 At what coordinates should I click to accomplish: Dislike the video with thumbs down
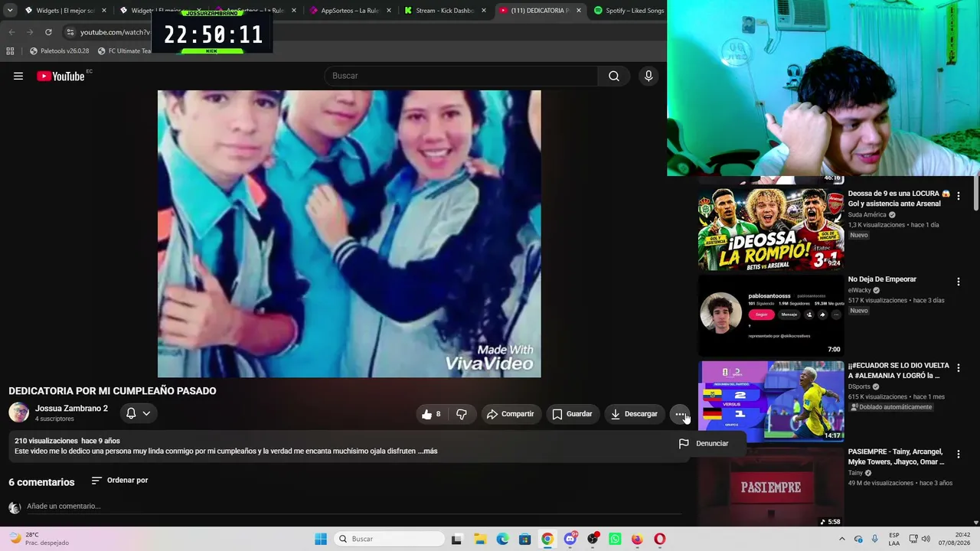click(x=462, y=414)
